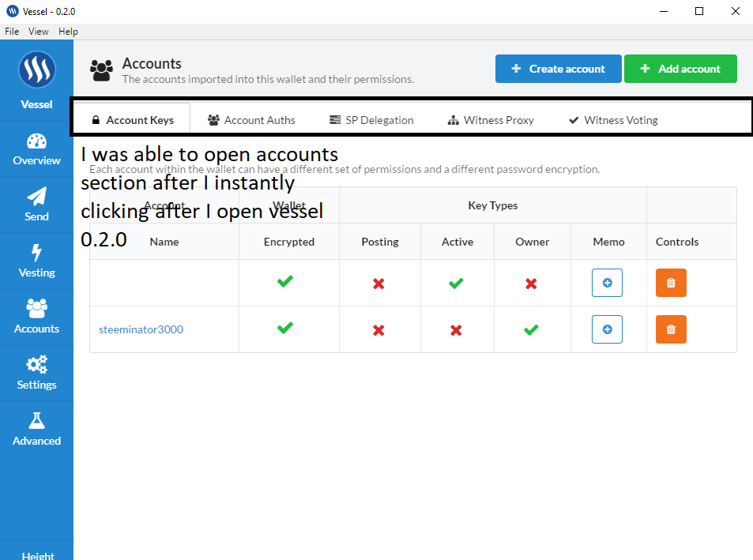This screenshot has width=753, height=560.
Task: Click the Memo column header
Action: 608,242
